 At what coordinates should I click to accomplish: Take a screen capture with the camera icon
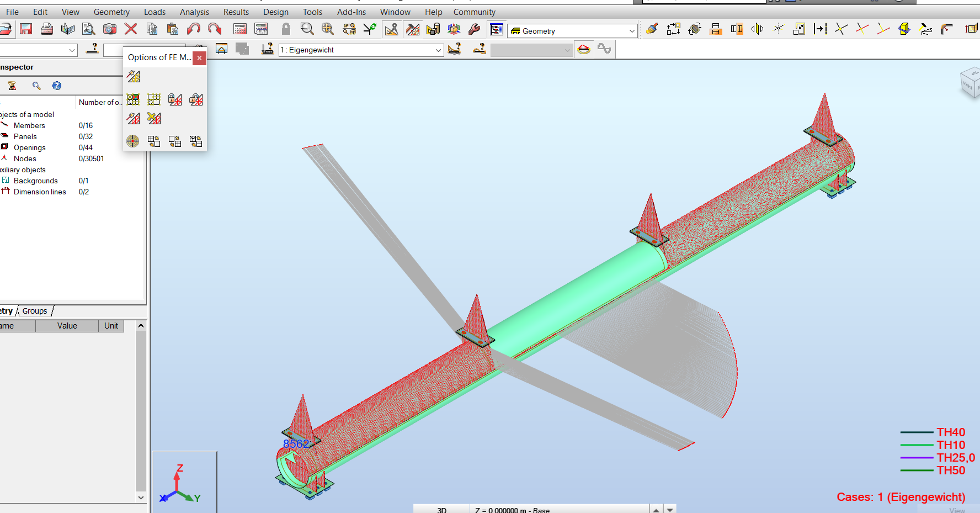(x=109, y=30)
